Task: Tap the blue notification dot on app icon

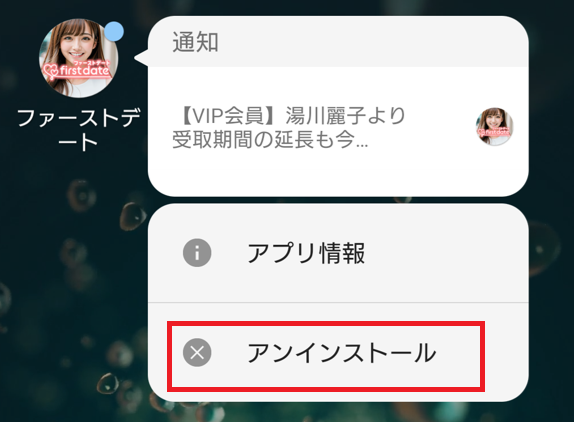Action: 114,31
